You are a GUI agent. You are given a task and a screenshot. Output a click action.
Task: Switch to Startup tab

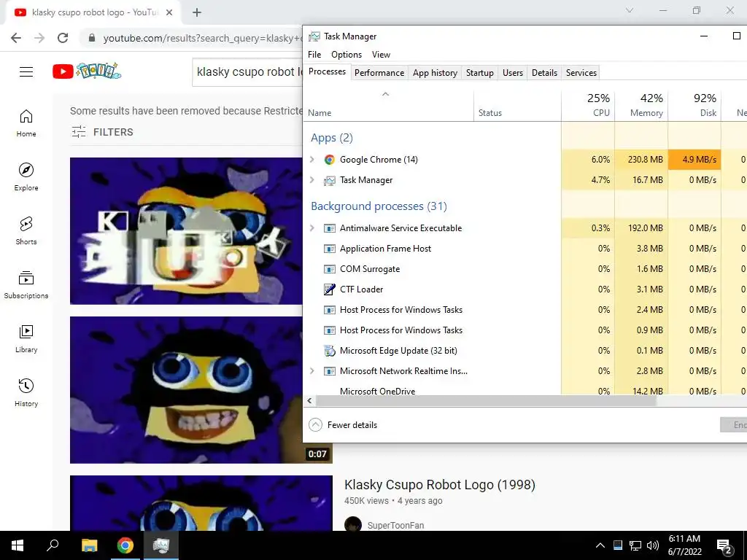[x=480, y=73]
